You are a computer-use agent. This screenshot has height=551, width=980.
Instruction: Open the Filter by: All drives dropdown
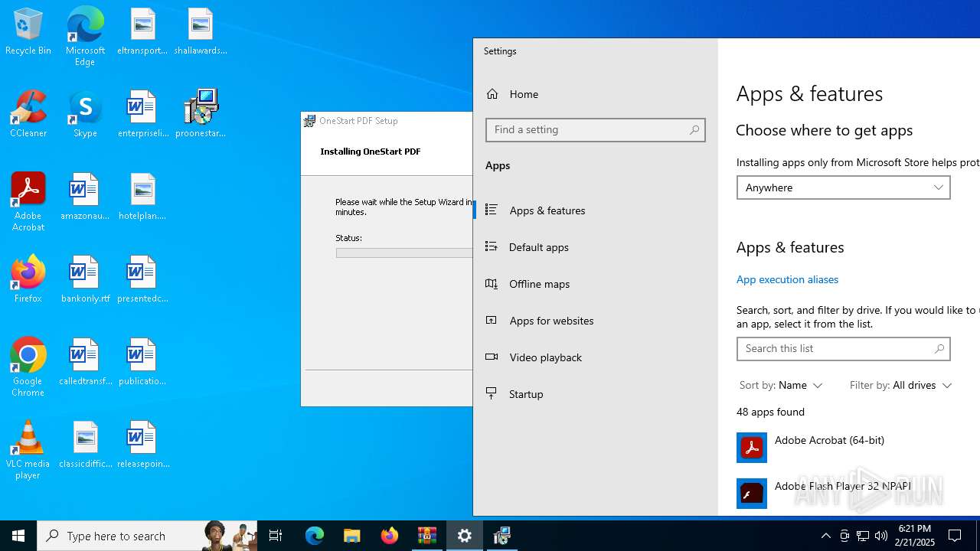[900, 385]
